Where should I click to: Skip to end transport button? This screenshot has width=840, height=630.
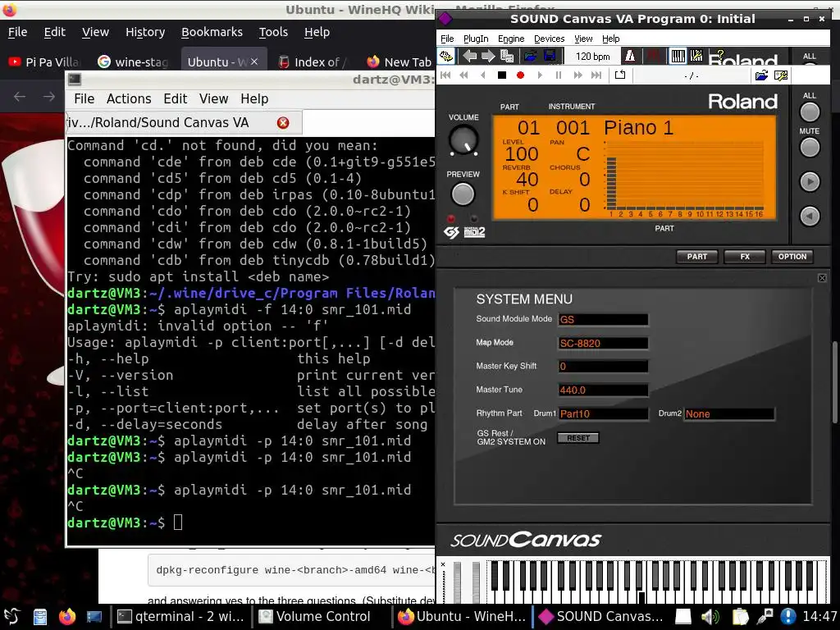(596, 75)
